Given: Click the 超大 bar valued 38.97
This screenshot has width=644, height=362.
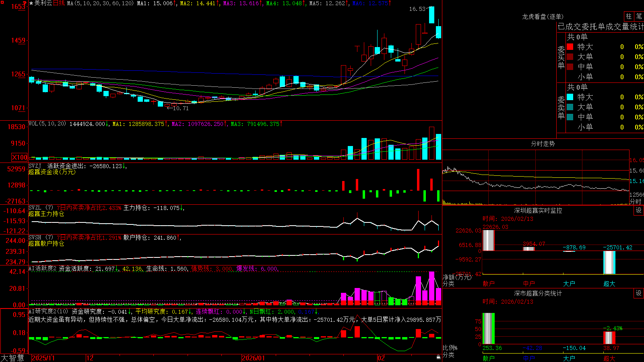Looking at the screenshot, I should (x=609, y=338).
